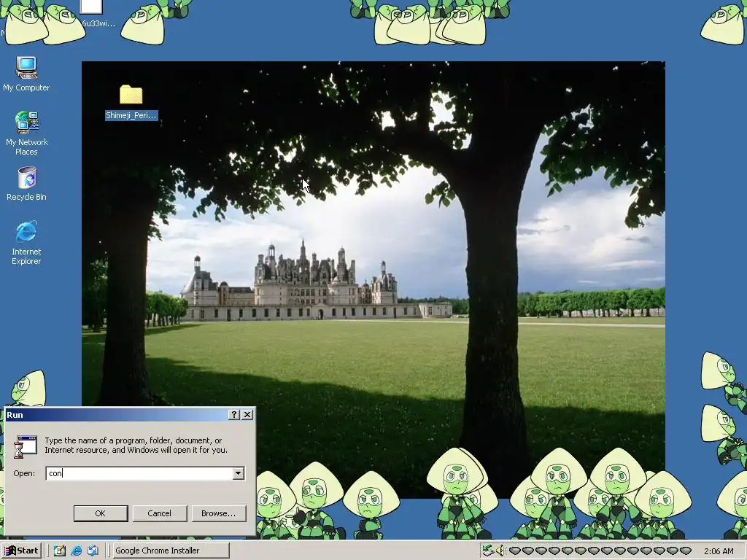Click OK in the Run dialog
The width and height of the screenshot is (747, 560).
(x=101, y=513)
